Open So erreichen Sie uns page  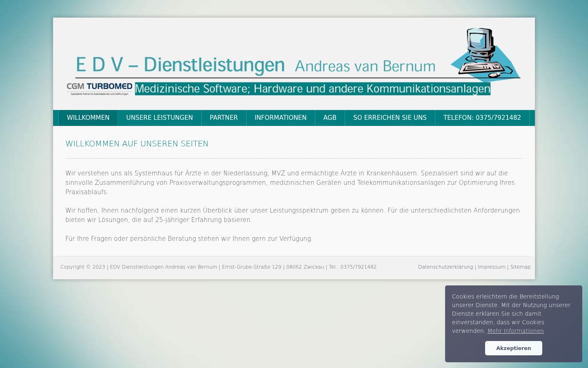coord(390,118)
